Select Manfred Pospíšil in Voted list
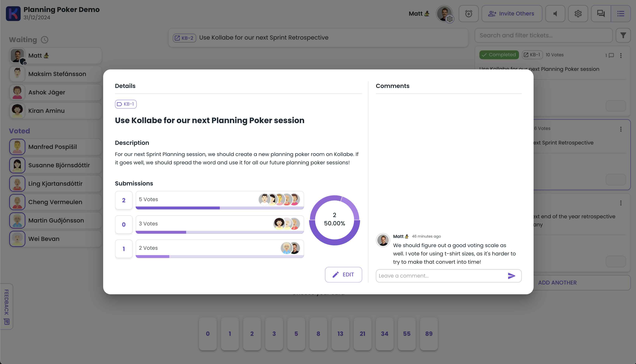This screenshot has height=364, width=636. [56, 147]
